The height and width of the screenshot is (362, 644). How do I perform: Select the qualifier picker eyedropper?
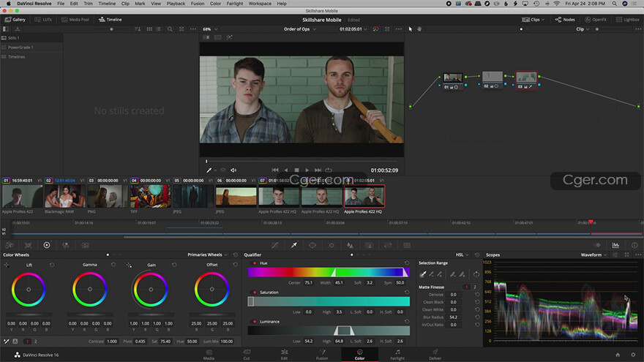pyautogui.click(x=423, y=274)
